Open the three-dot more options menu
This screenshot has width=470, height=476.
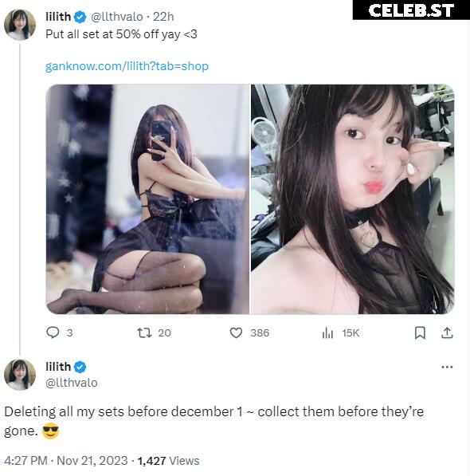click(x=447, y=367)
